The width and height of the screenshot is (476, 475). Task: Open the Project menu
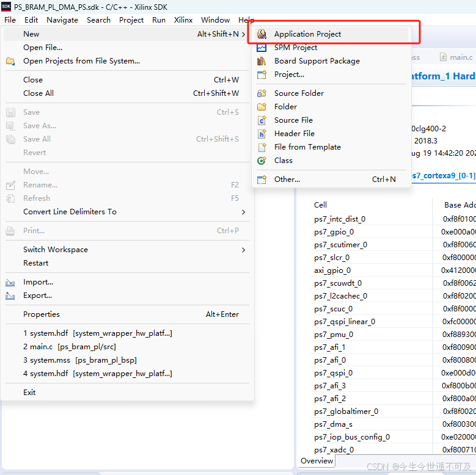click(x=131, y=20)
